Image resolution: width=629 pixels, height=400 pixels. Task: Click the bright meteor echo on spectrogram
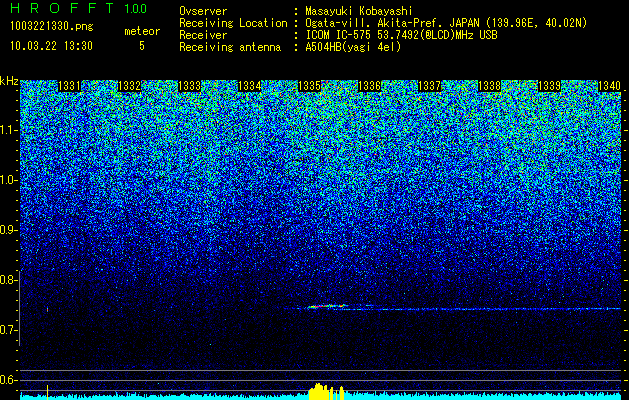pos(327,307)
